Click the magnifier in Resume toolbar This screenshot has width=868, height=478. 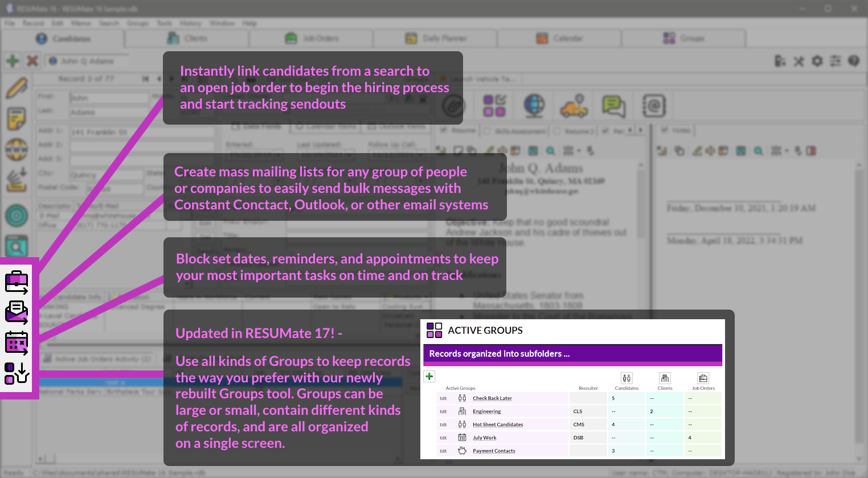coord(550,151)
